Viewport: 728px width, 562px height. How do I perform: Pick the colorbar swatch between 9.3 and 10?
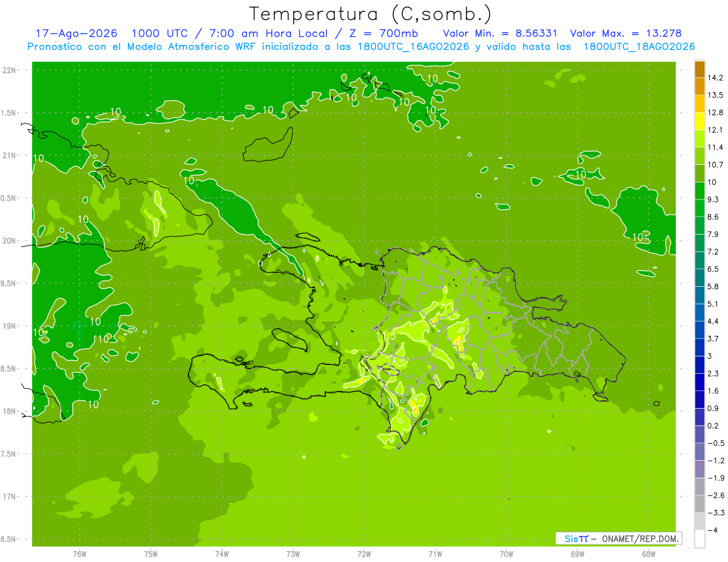tap(699, 191)
